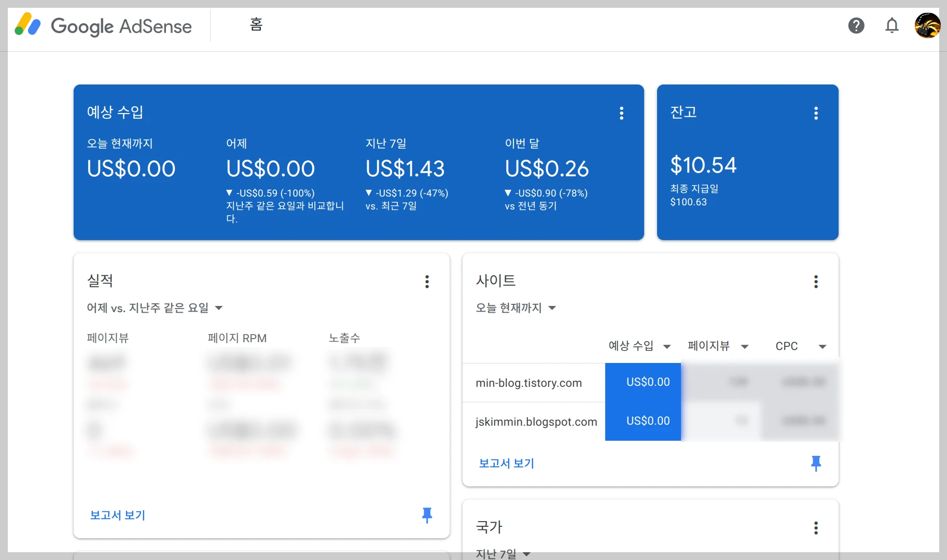This screenshot has height=560, width=947.
Task: Open the 사이트 card three-dot menu
Action: coord(816,282)
